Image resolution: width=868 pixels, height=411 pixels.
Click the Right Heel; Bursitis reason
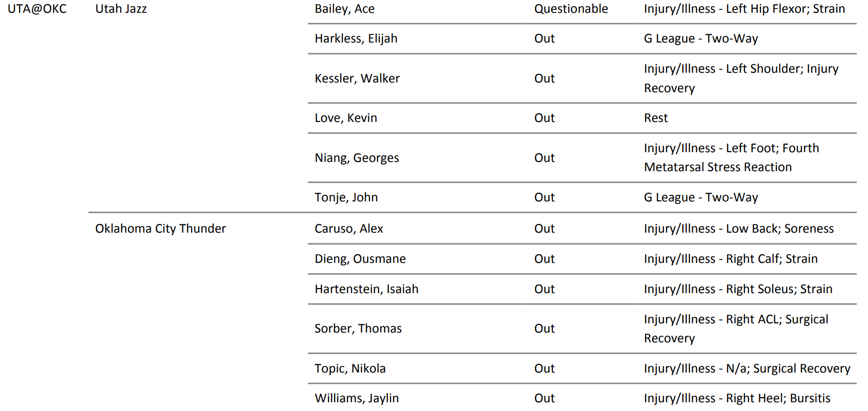(x=737, y=398)
